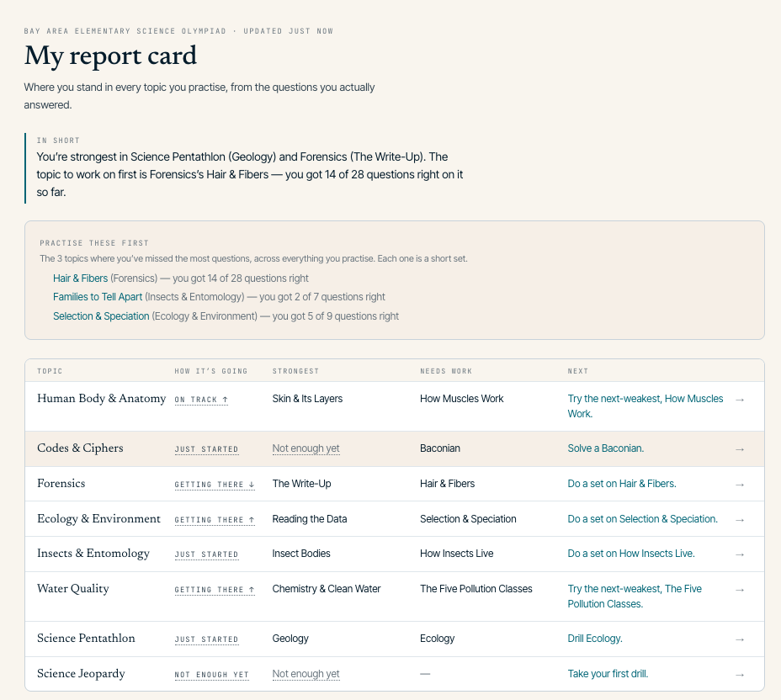This screenshot has width=781, height=700.
Task: Click the 'Drill Ecology.' link
Action: click(595, 639)
